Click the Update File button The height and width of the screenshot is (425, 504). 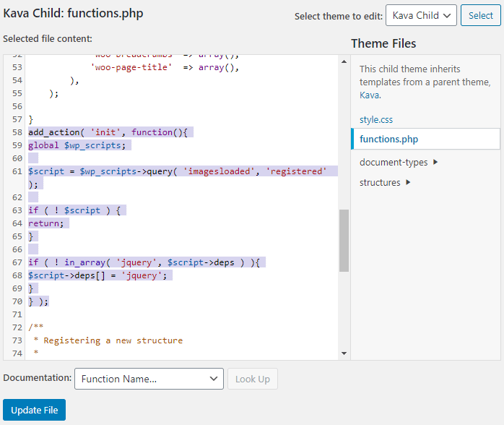(34, 410)
